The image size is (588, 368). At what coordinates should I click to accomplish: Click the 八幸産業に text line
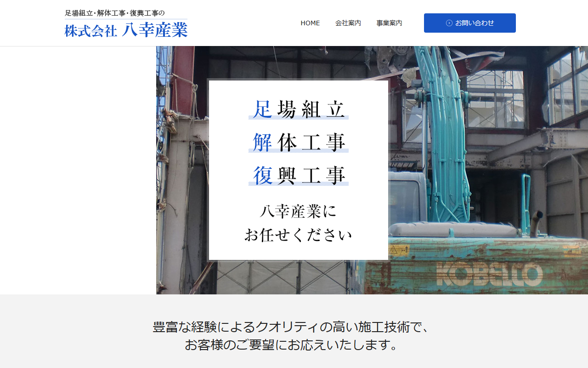click(298, 211)
